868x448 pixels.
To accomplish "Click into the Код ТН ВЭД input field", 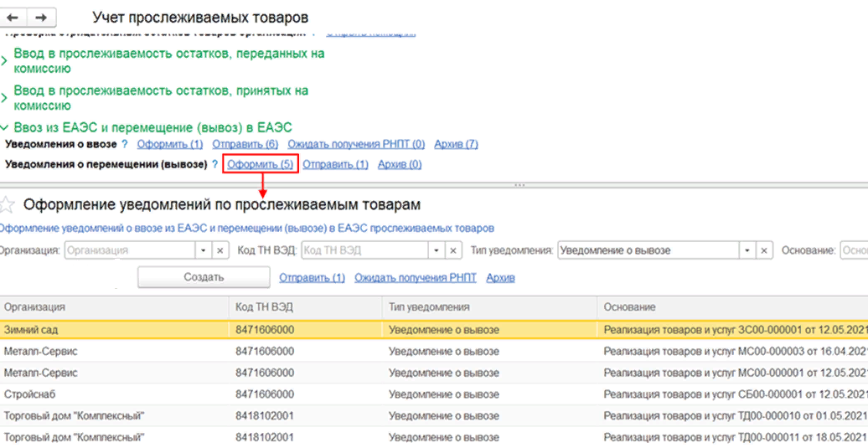I will click(364, 250).
